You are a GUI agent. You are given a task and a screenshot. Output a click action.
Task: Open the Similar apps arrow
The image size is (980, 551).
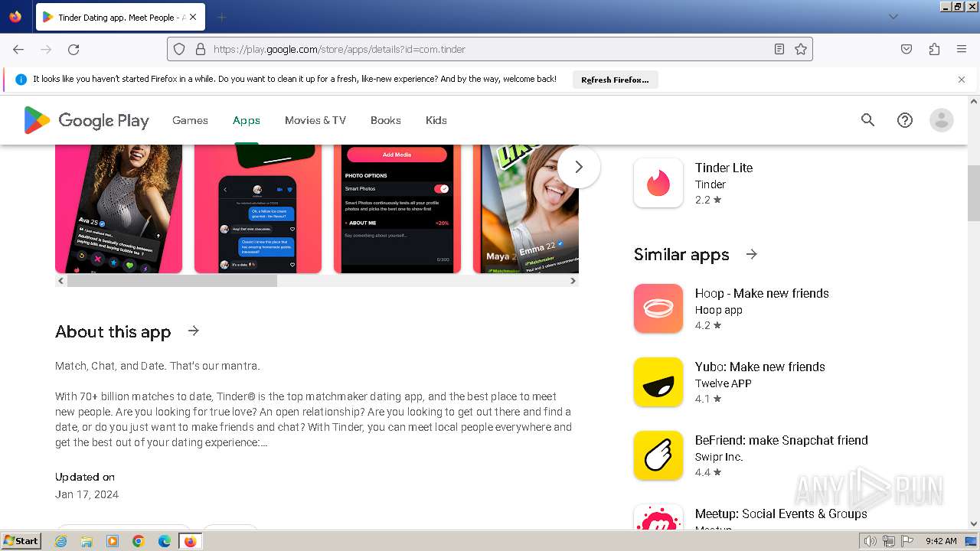tap(752, 254)
